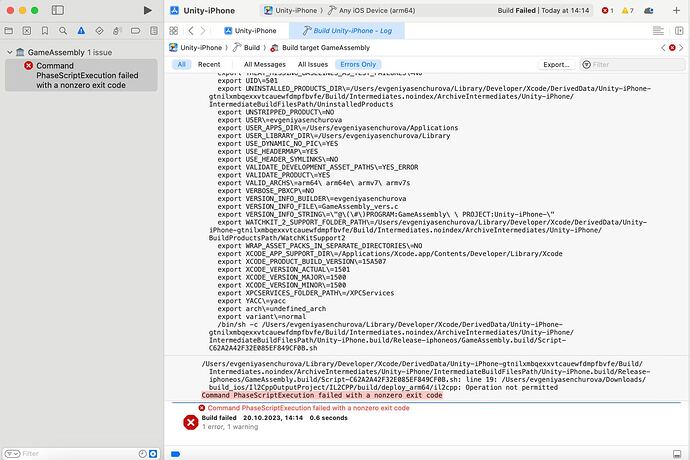Open the editor options lines icon
Viewport: 690px width, 460px height.
tap(658, 31)
